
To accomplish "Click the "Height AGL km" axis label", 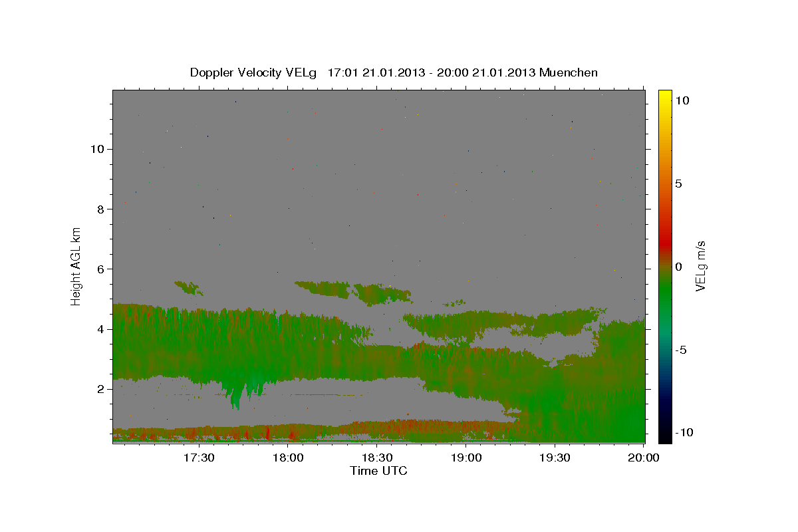I will click(x=76, y=265).
